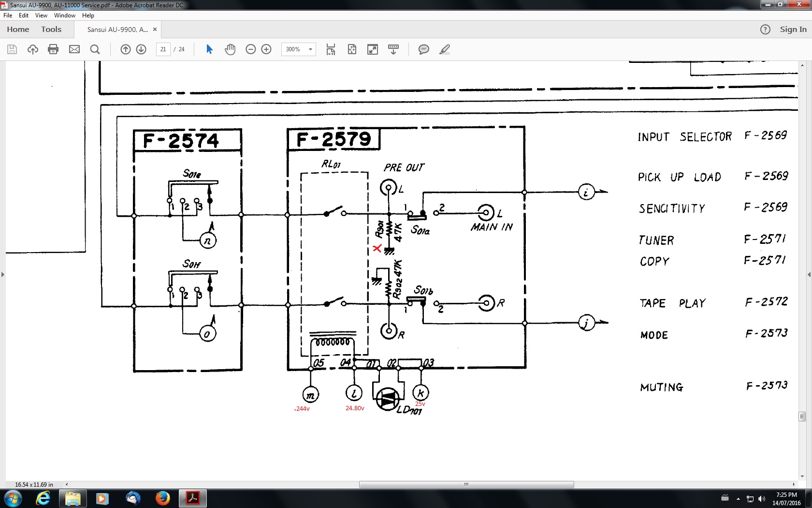Screen dimensions: 812x508
Task: Close the Sansui AU-9900 document tab
Action: click(x=155, y=30)
